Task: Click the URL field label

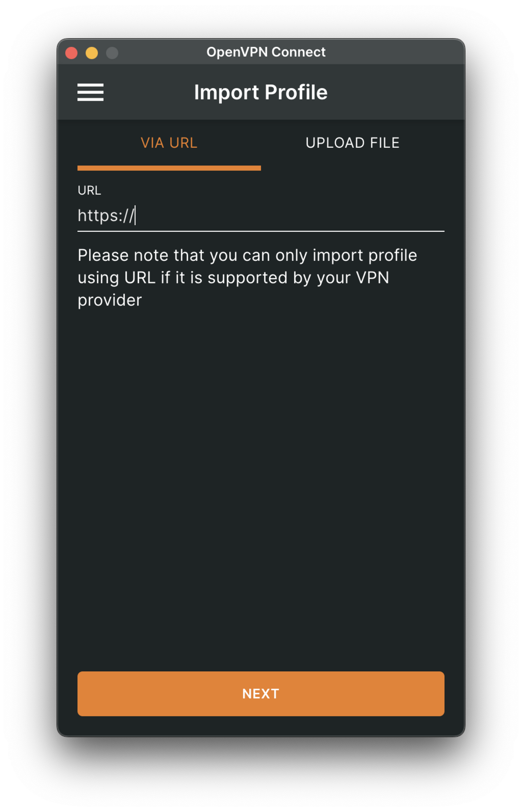Action: (89, 190)
